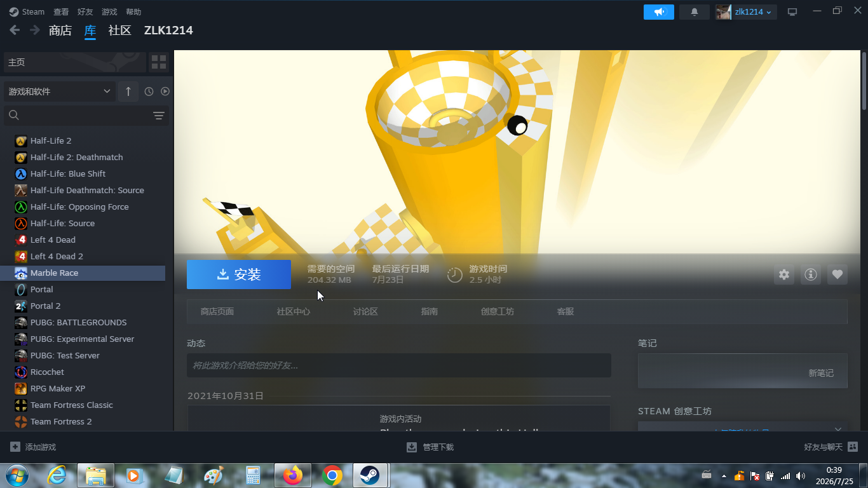Open Paint from the taskbar
The width and height of the screenshot is (868, 488).
214,475
